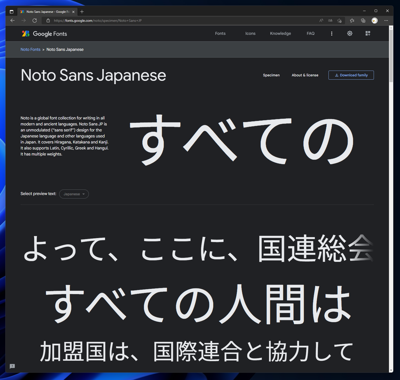
Task: Click the Read aloud icon in address bar
Action: [321, 21]
